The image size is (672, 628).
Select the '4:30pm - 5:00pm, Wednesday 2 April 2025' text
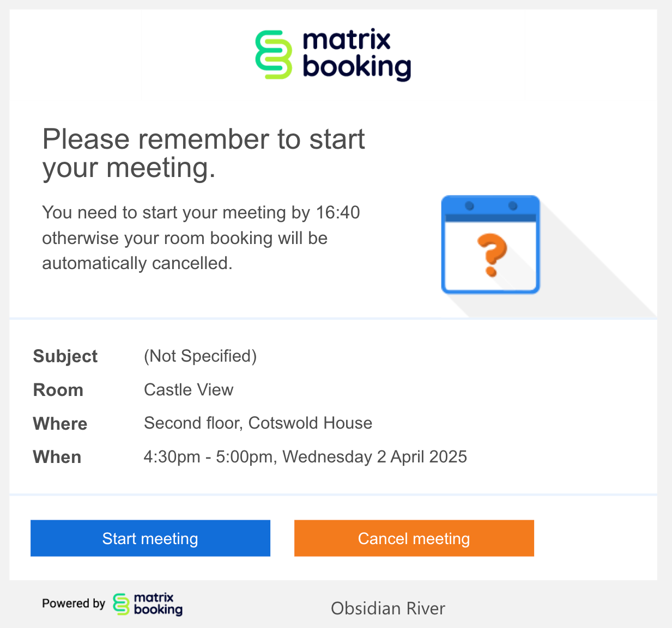(305, 456)
